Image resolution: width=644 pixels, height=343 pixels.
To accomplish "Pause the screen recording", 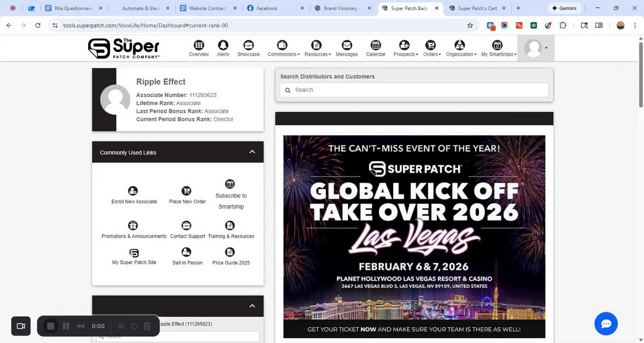I will click(66, 326).
